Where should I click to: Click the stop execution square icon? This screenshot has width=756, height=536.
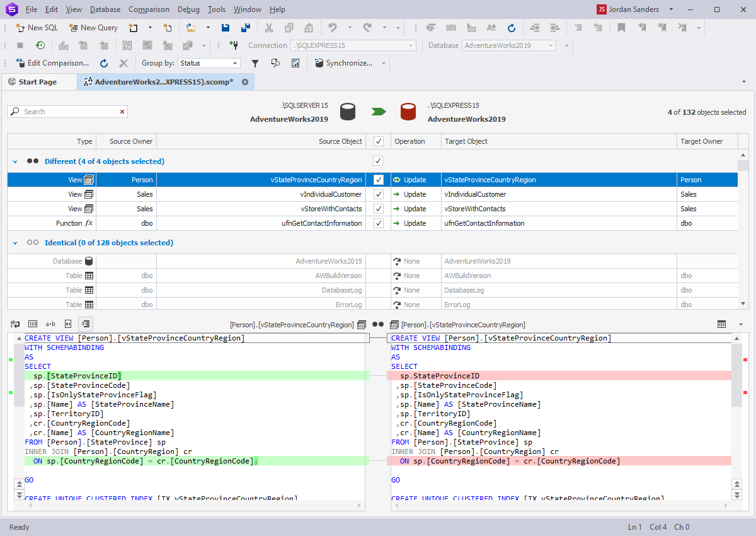click(20, 45)
